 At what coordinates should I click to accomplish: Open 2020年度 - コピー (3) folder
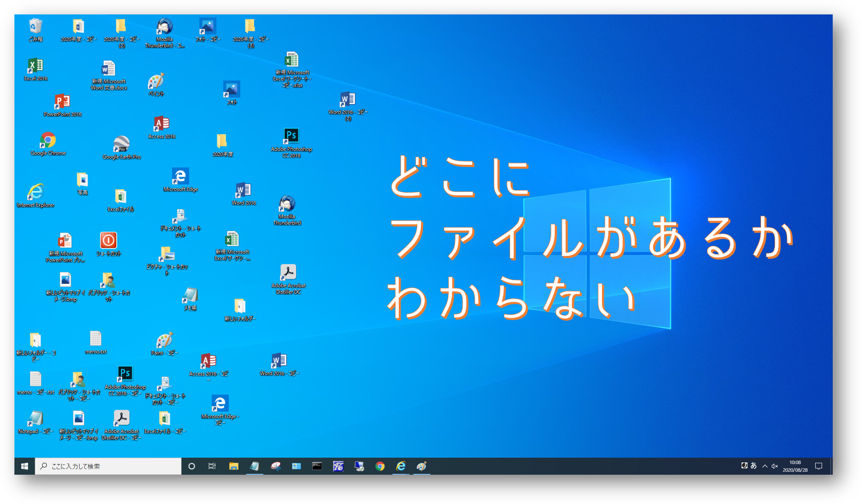pyautogui.click(x=251, y=33)
